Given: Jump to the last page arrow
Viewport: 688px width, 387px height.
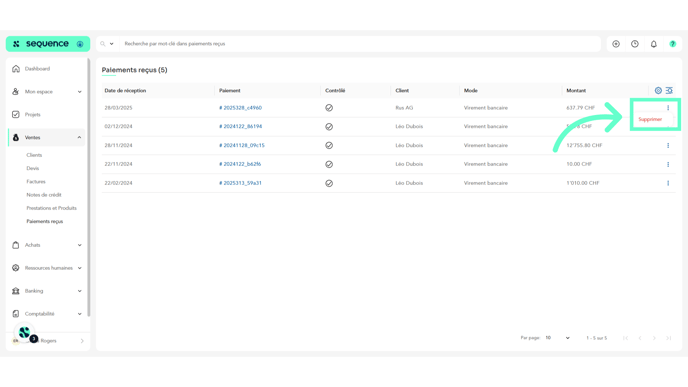Looking at the screenshot, I should coord(669,338).
